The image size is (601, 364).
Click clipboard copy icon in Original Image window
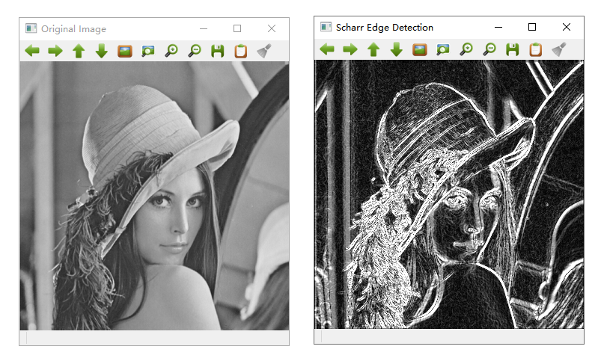tap(241, 51)
